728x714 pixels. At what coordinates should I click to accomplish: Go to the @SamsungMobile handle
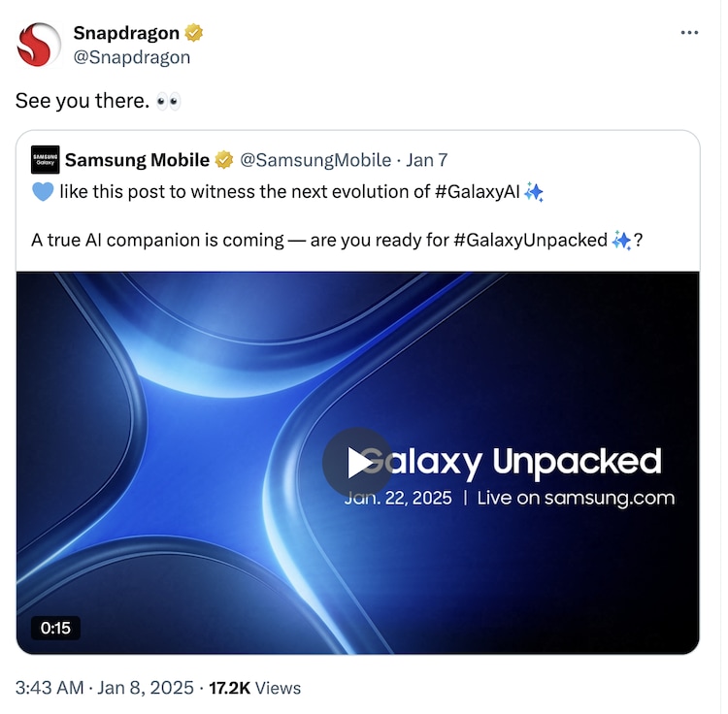315,159
